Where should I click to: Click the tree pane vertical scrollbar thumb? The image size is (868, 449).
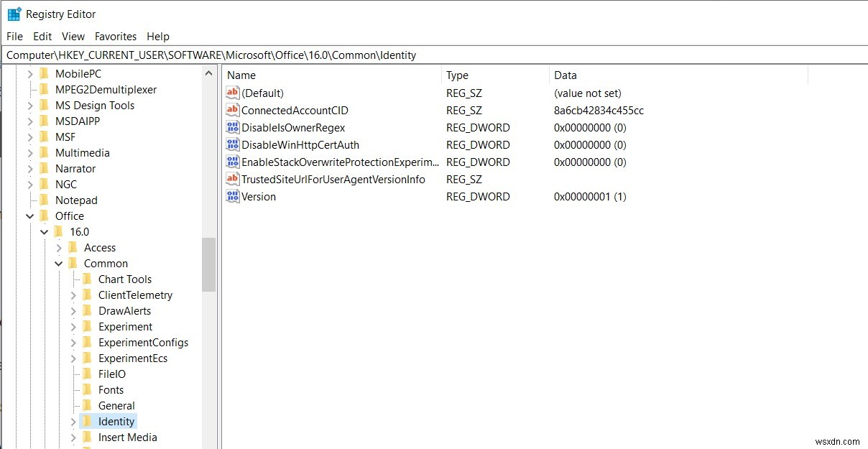208,264
